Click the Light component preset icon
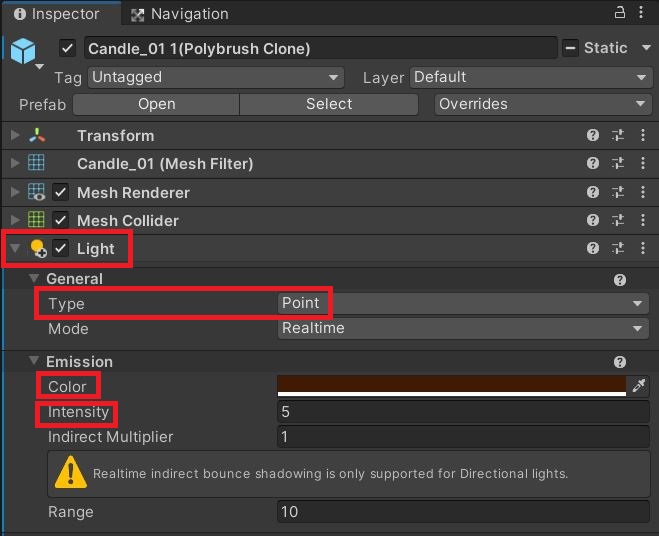 tap(618, 248)
